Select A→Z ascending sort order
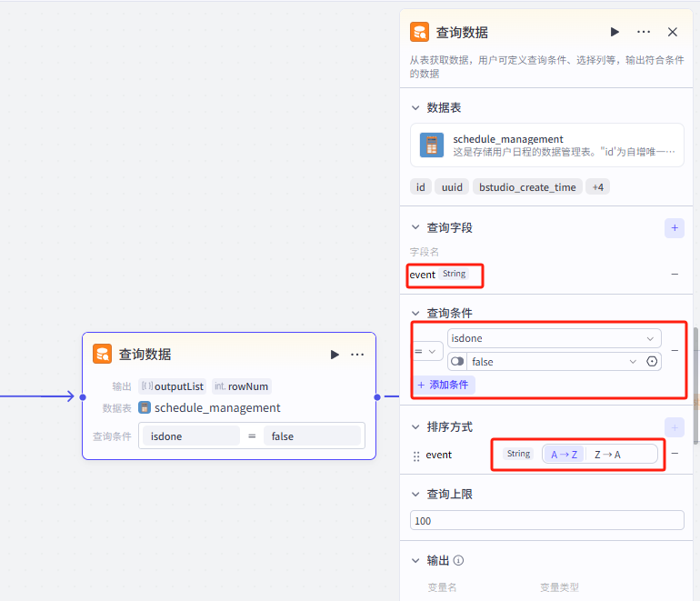 (x=564, y=454)
